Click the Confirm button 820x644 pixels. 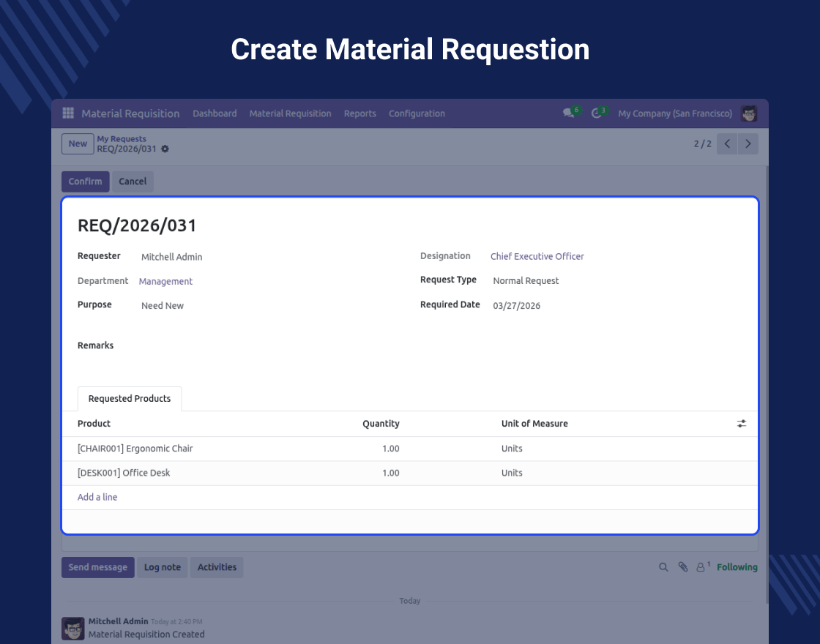coord(85,181)
